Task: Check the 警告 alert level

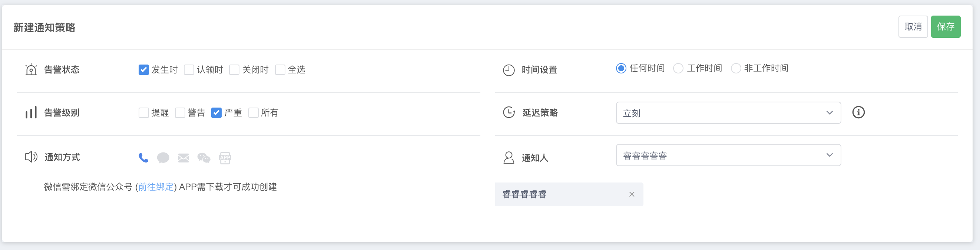Action: pyautogui.click(x=180, y=113)
